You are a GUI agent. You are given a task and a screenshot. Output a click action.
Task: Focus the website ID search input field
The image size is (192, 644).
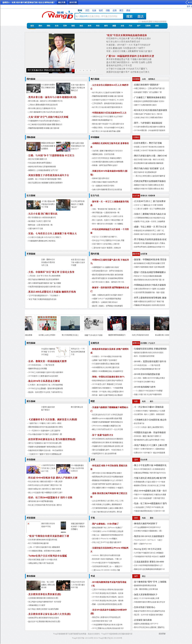[x=99, y=16]
